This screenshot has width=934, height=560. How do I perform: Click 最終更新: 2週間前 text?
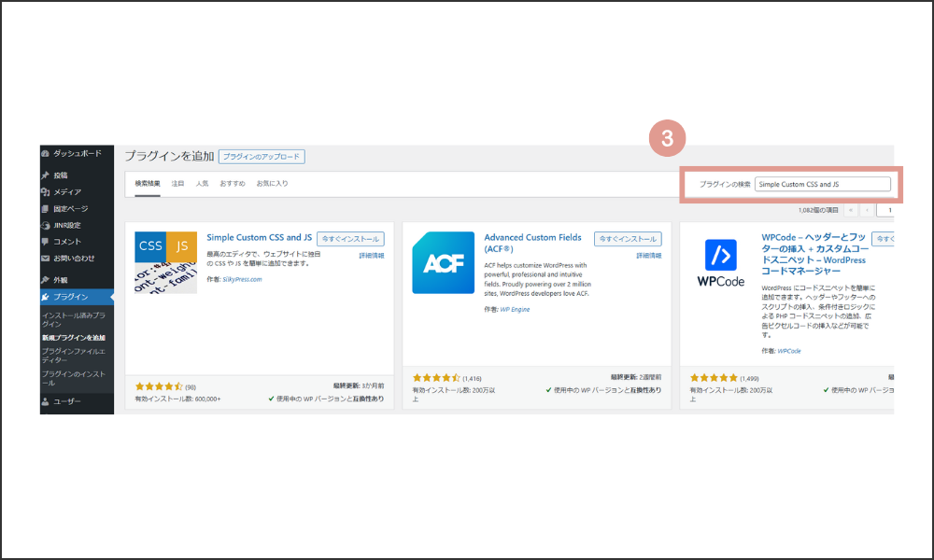(x=635, y=377)
